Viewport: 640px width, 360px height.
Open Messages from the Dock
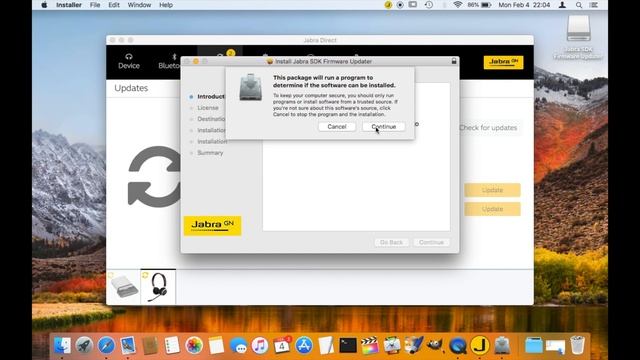(238, 345)
